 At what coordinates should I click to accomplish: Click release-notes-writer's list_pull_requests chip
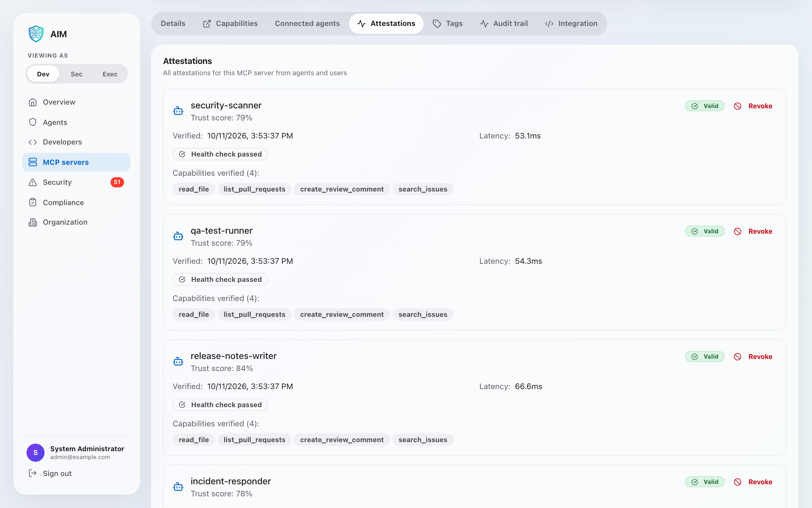pyautogui.click(x=255, y=440)
